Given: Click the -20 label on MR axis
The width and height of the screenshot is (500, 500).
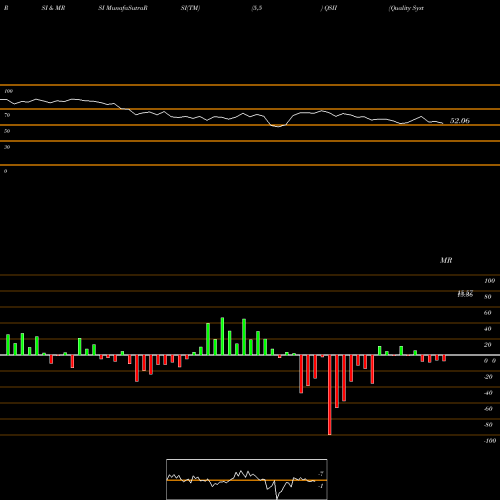Looking at the screenshot, I should point(488,377).
